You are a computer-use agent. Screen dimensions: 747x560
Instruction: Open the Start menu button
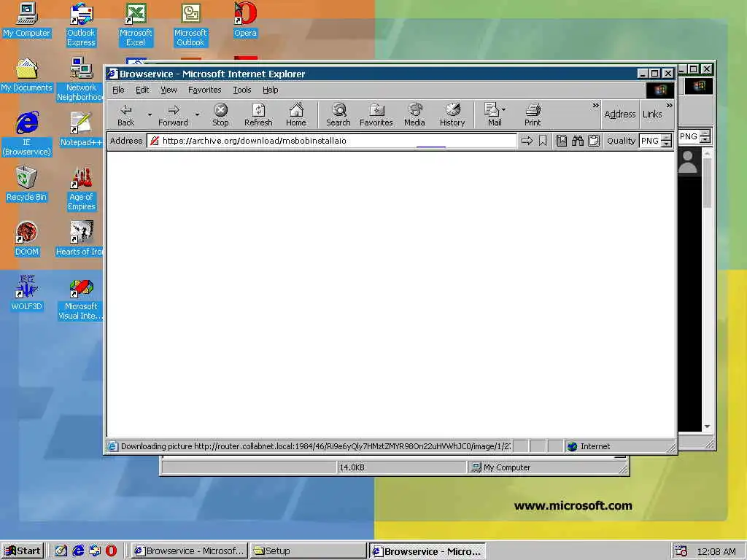(23, 551)
